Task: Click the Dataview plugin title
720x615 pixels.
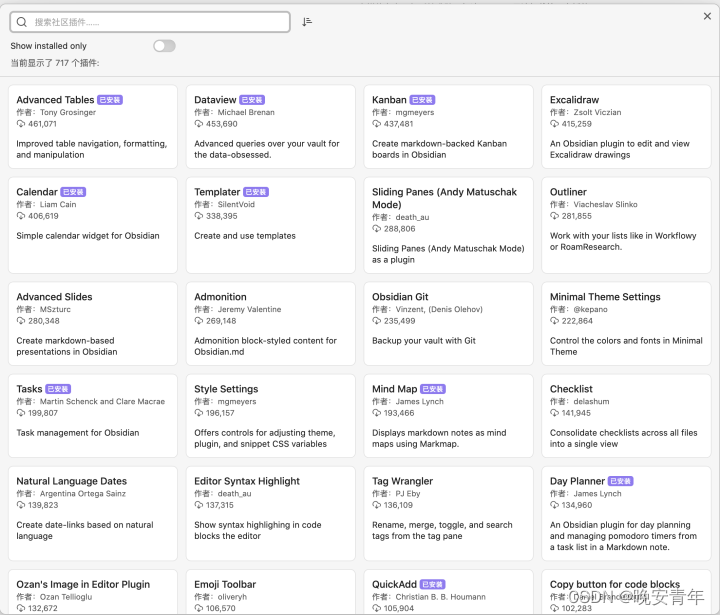Action: pyautogui.click(x=215, y=100)
